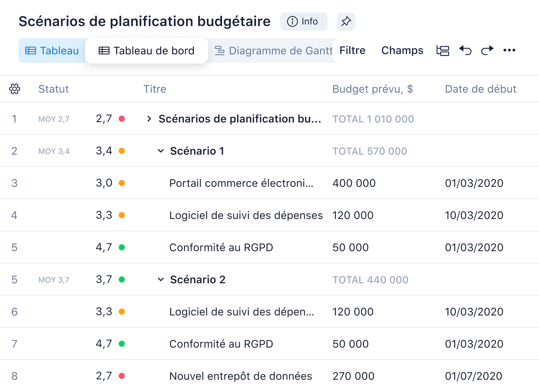The width and height of the screenshot is (539, 392).
Task: Click the 400 000 budget cell
Action: pyautogui.click(x=354, y=183)
